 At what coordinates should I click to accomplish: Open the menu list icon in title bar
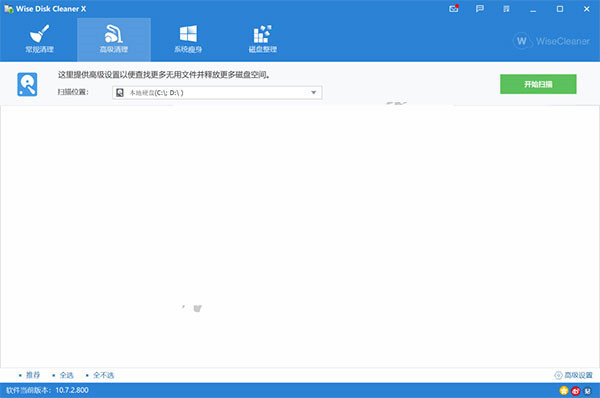point(506,8)
